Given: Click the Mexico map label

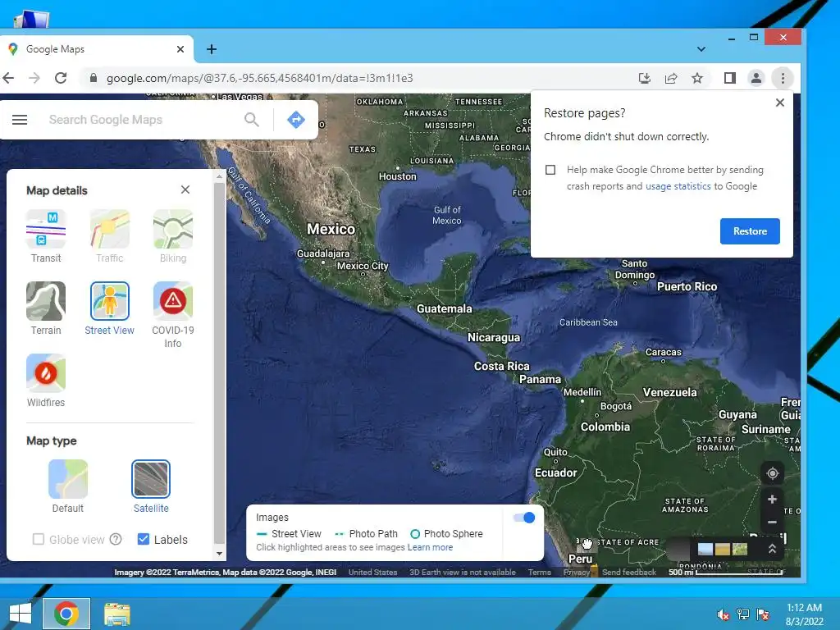Looking at the screenshot, I should [331, 230].
